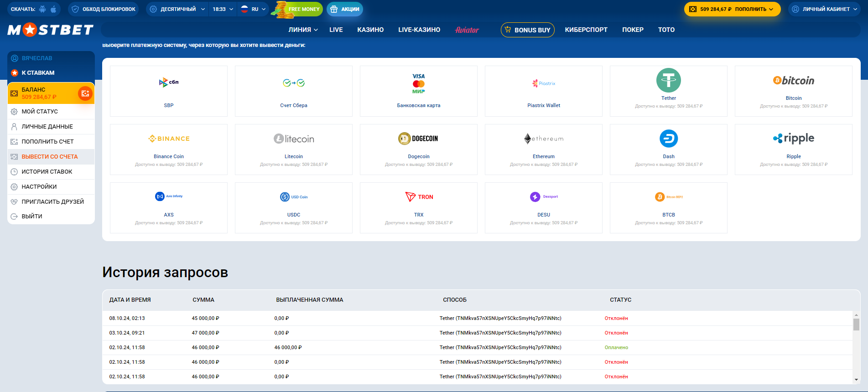Viewport: 868px width, 392px height.
Task: Click the date 03.10.24, 09:21
Action: (x=127, y=333)
